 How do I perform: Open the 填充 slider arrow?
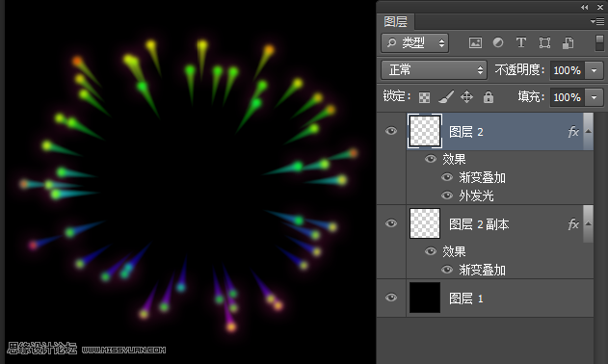click(595, 97)
